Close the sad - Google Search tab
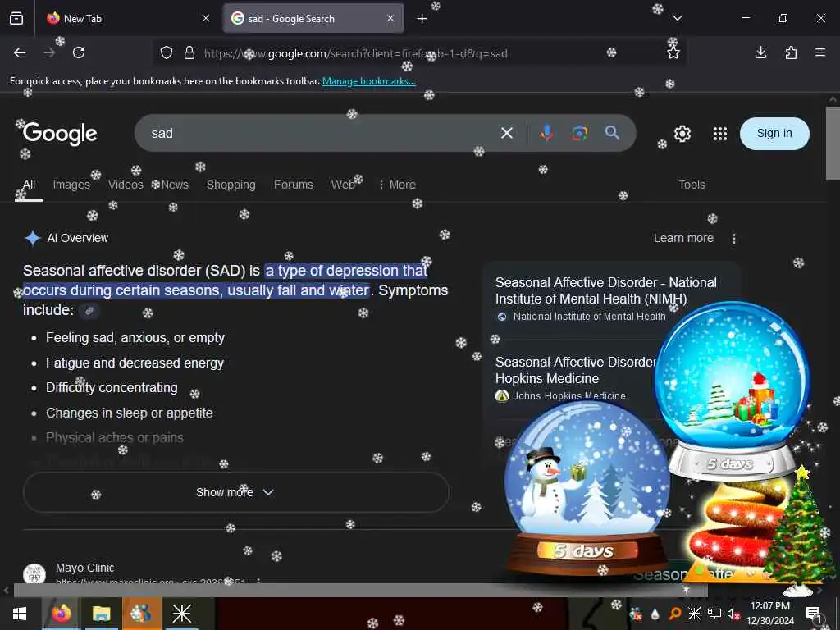The image size is (840, 630). 390,19
